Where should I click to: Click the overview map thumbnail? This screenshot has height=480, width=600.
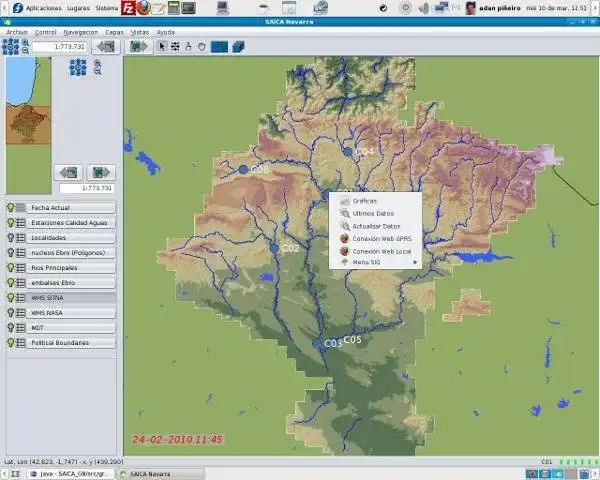click(29, 126)
